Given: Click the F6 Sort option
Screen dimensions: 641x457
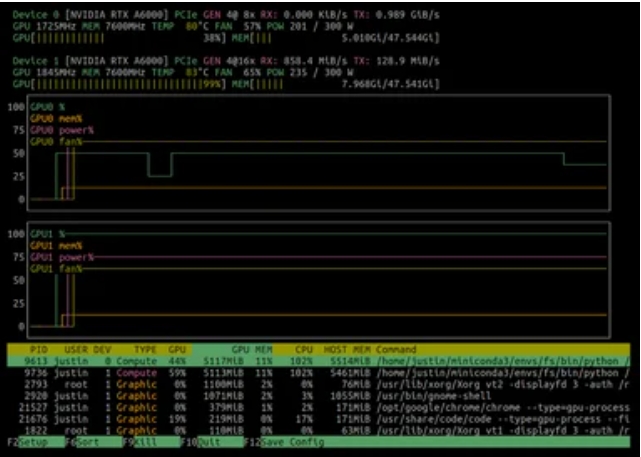Looking at the screenshot, I should (x=88, y=441).
